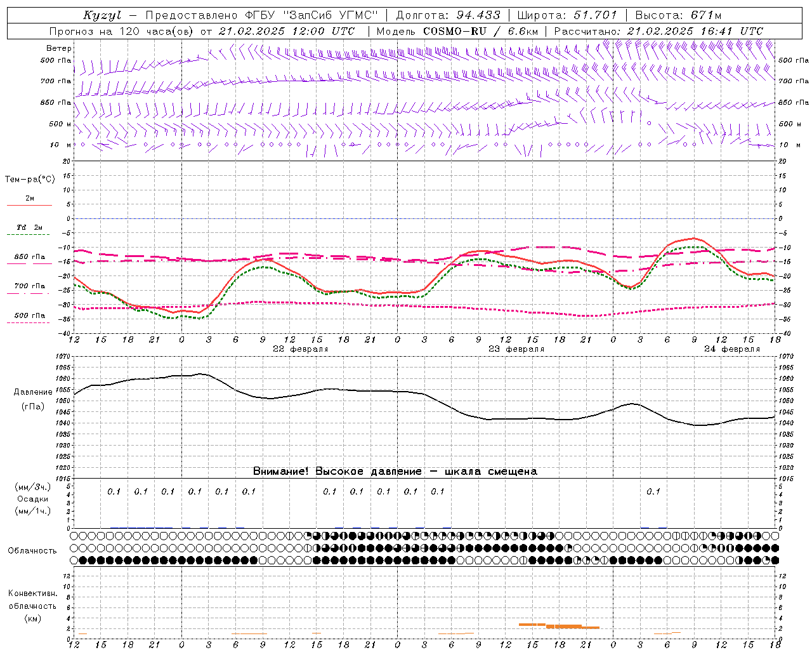Viewport: 812px width, 650px height.
Task: Click the "700 гПа" entry in temperature legend
Action: point(30,286)
